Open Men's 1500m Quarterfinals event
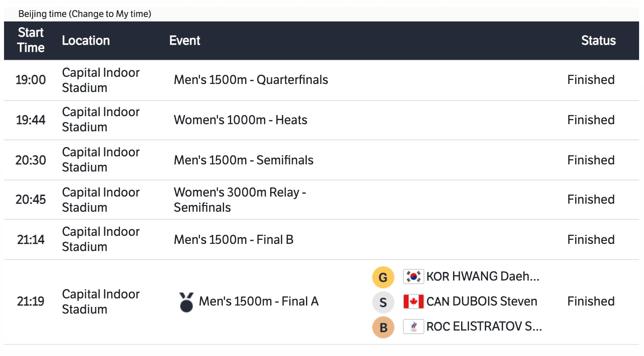Screen dimensions: 644x356 pos(251,80)
